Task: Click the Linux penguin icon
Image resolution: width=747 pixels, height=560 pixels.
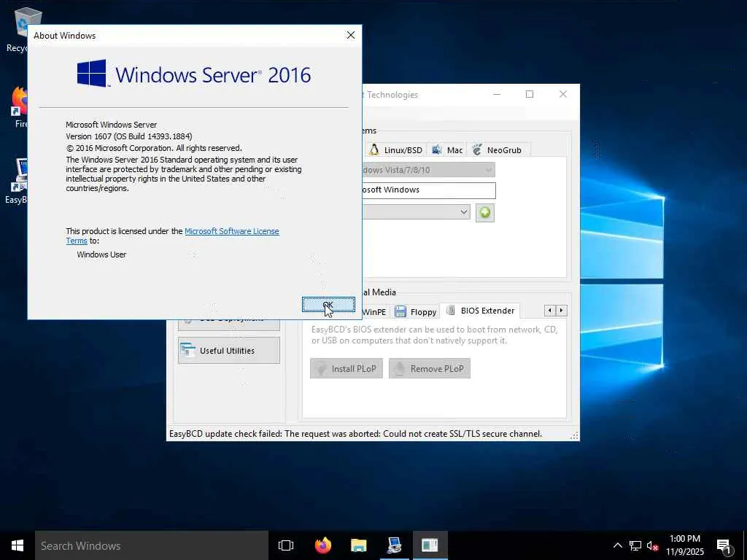Action: [374, 149]
